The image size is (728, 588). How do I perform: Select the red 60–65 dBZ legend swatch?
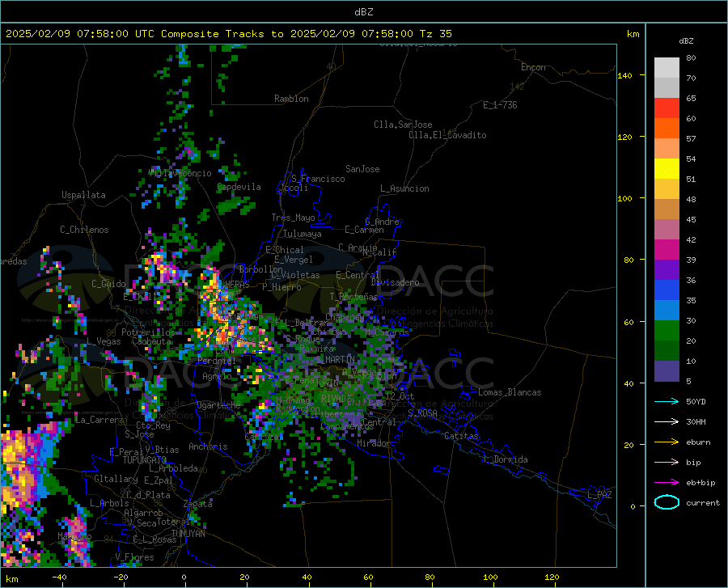point(667,108)
